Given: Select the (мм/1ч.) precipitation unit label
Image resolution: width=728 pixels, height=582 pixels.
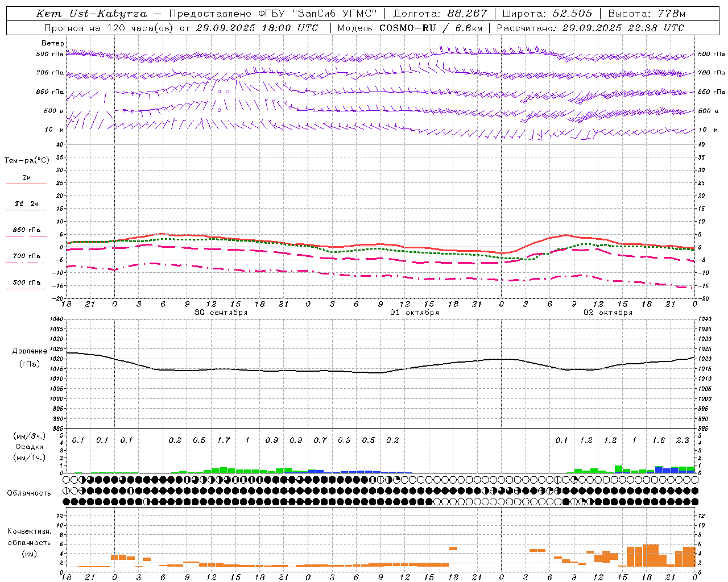Looking at the screenshot, I should (30, 458).
